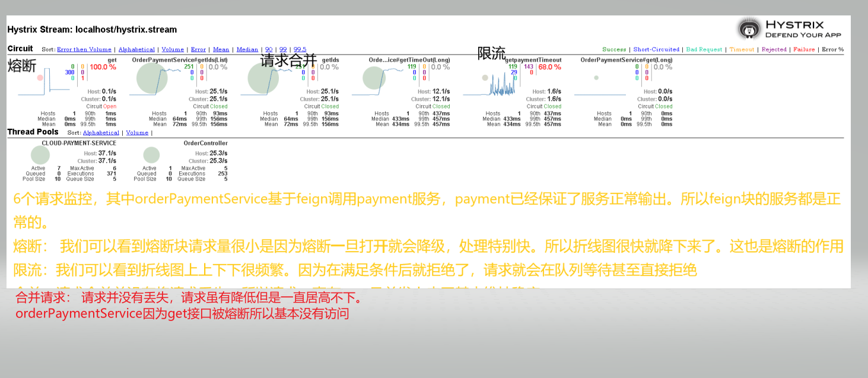Click the Host 25.3/s thread pool rate

click(218, 153)
